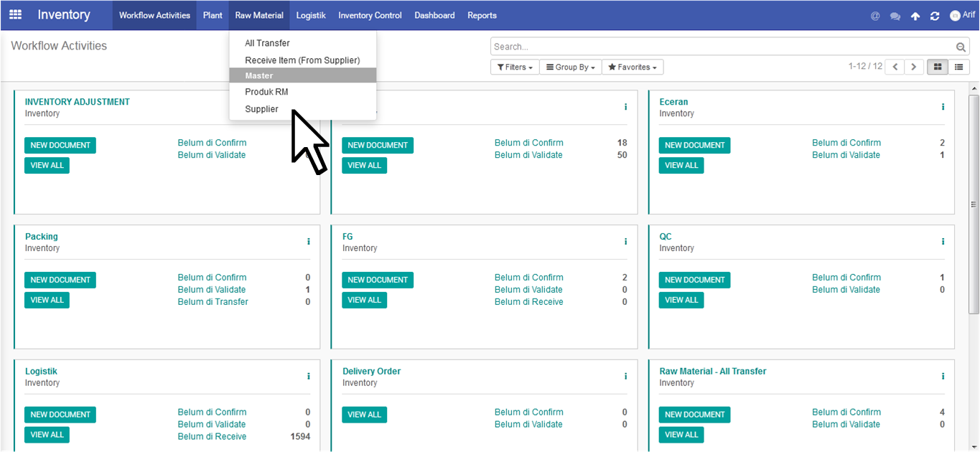980x452 pixels.
Task: Switch to kanban view
Action: point(938,67)
